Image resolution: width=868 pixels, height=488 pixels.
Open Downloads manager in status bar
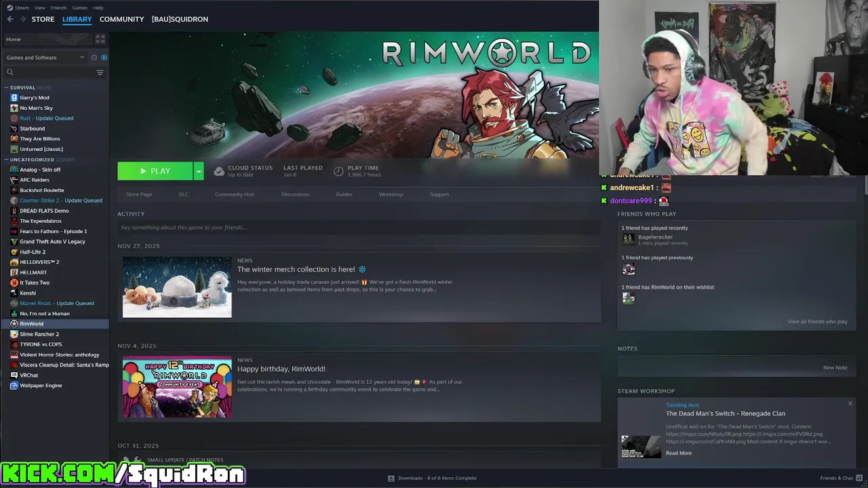[x=432, y=478]
